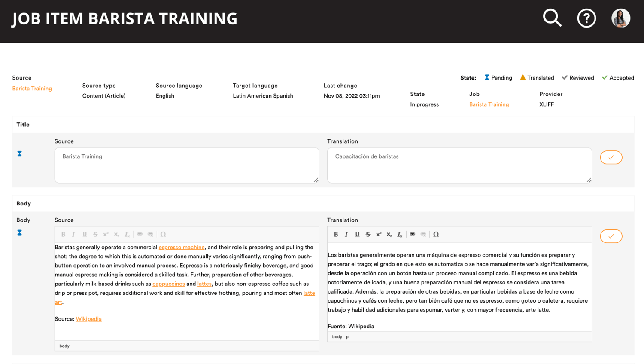
Task: Click the pending hourglass icon beside Title
Action: pyautogui.click(x=19, y=153)
